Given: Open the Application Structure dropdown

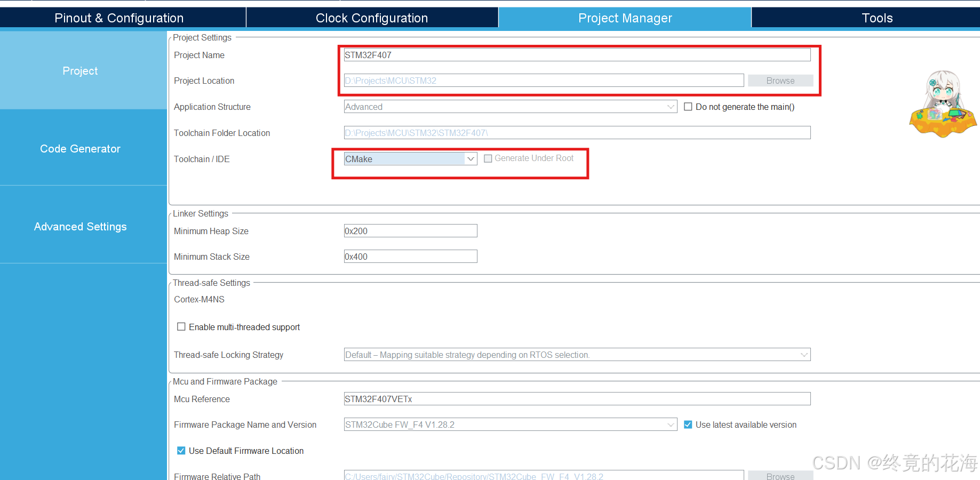Looking at the screenshot, I should point(511,107).
